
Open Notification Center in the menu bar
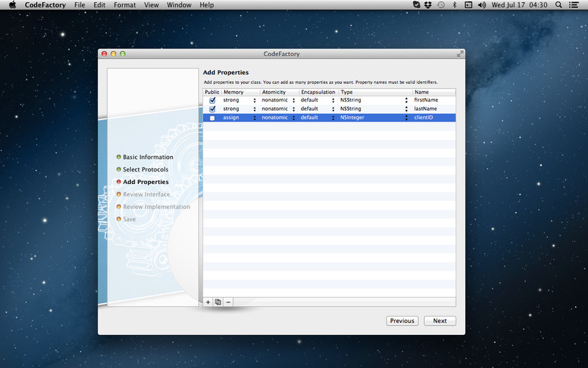(573, 5)
